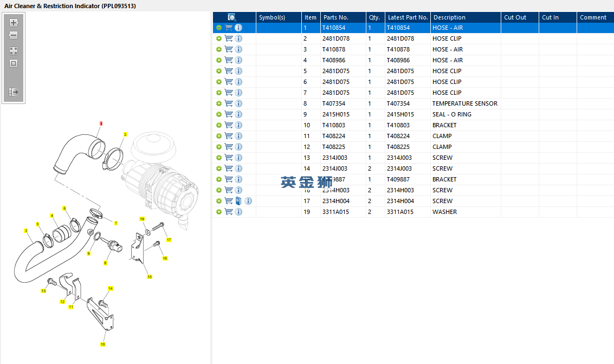Open info icon for 2314H003 SCREW row
614x364 pixels.
pyautogui.click(x=238, y=190)
